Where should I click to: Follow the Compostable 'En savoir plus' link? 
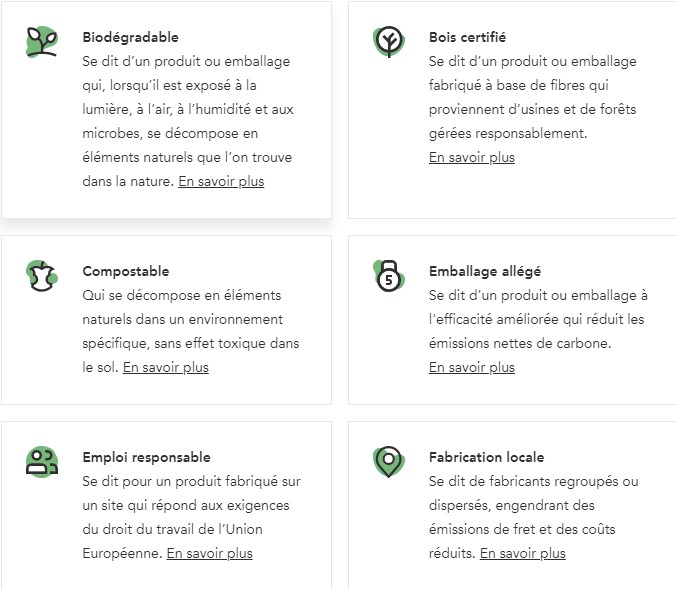click(x=166, y=368)
